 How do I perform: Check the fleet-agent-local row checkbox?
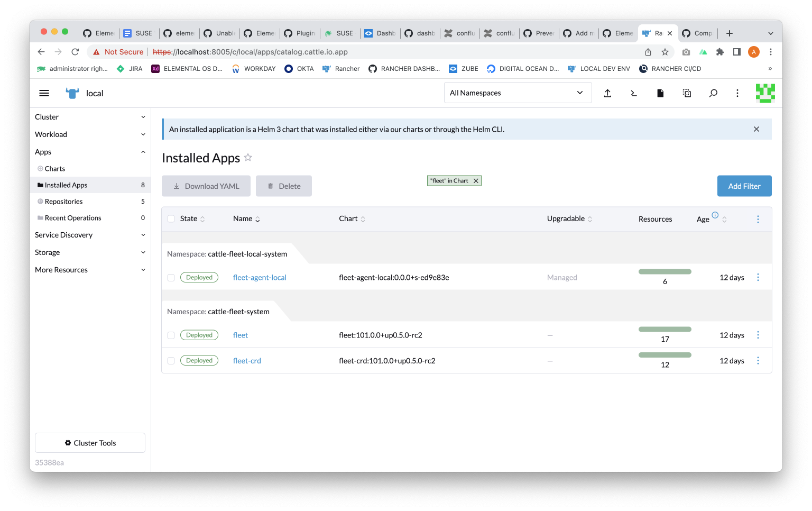point(171,278)
